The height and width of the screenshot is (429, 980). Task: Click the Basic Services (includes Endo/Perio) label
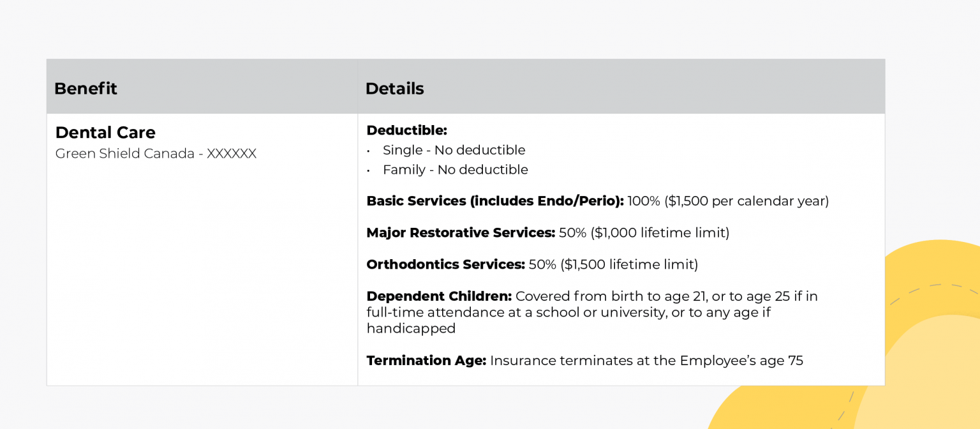[x=495, y=201]
